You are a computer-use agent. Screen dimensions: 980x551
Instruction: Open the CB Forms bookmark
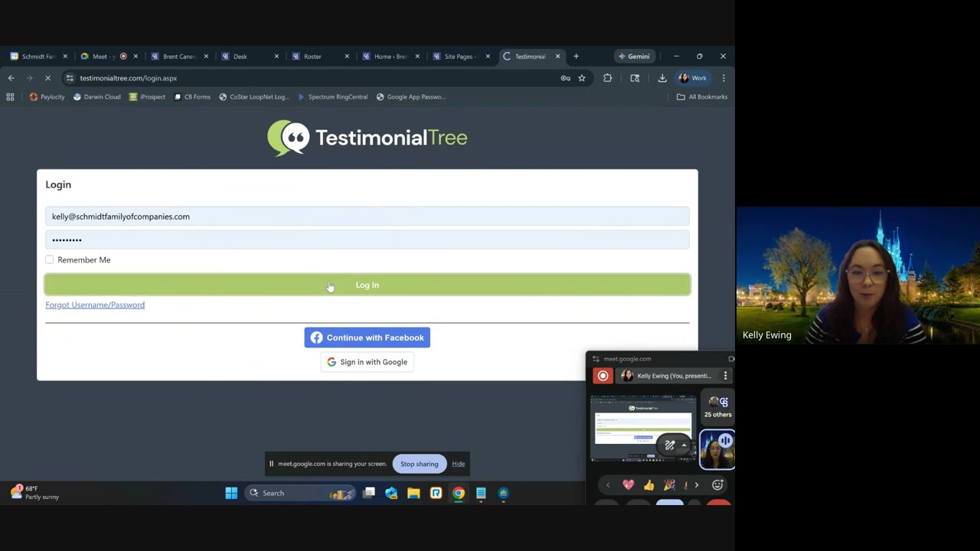[192, 97]
